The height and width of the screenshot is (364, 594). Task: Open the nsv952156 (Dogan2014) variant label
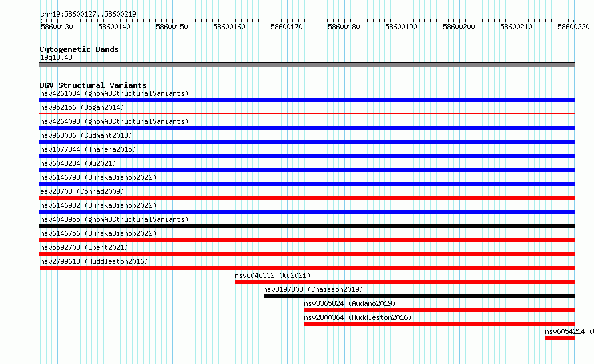82,107
